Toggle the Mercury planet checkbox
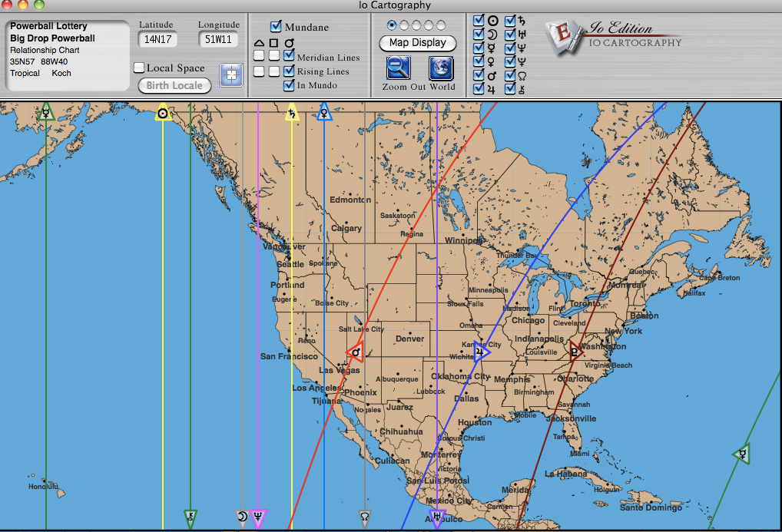Viewport: 782px width, 532px height. (479, 48)
